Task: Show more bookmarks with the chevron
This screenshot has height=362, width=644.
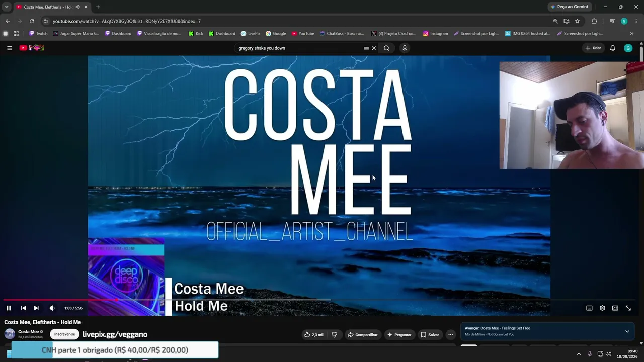Action: click(x=632, y=34)
